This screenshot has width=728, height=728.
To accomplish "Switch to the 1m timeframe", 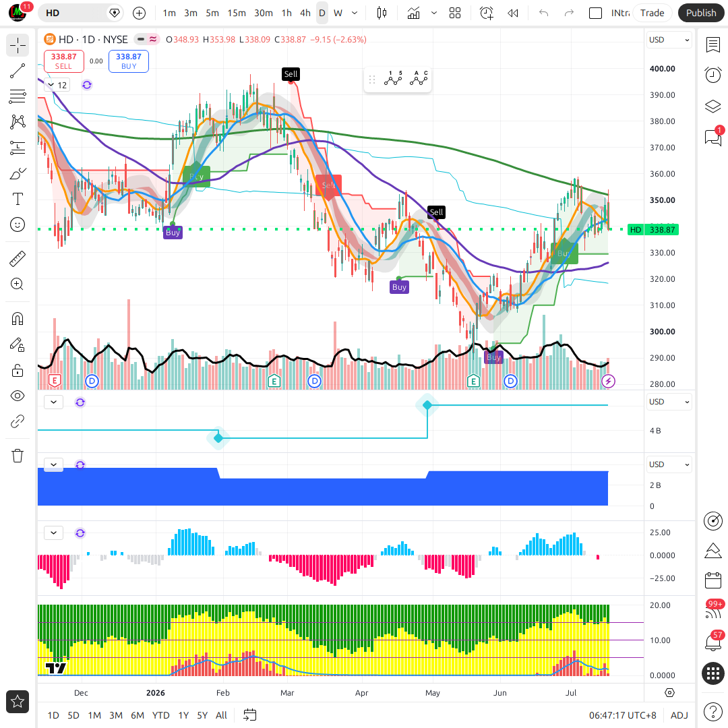I will pos(169,13).
